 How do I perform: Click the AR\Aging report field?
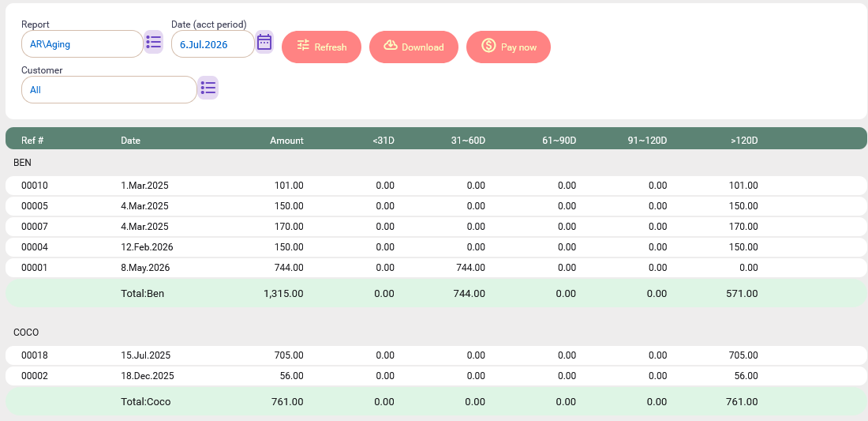83,44
